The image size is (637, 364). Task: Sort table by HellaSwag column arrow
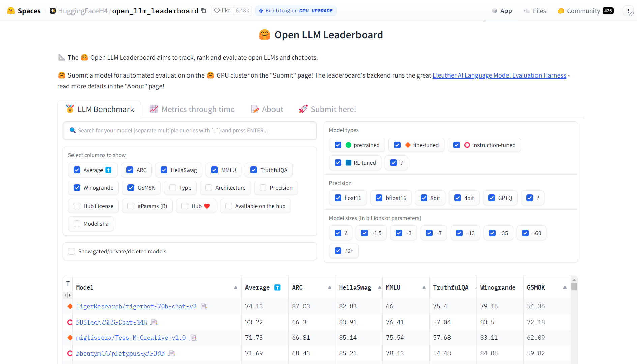[380, 287]
